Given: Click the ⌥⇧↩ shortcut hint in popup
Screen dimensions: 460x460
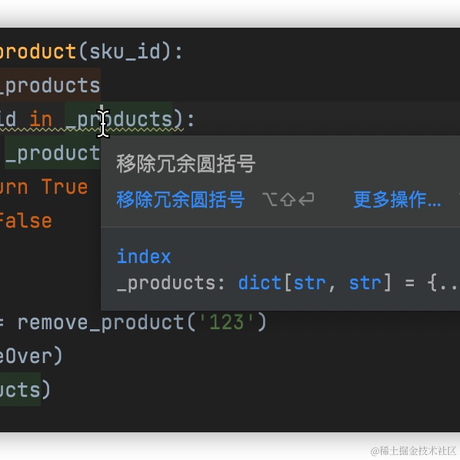Looking at the screenshot, I should click(288, 199).
